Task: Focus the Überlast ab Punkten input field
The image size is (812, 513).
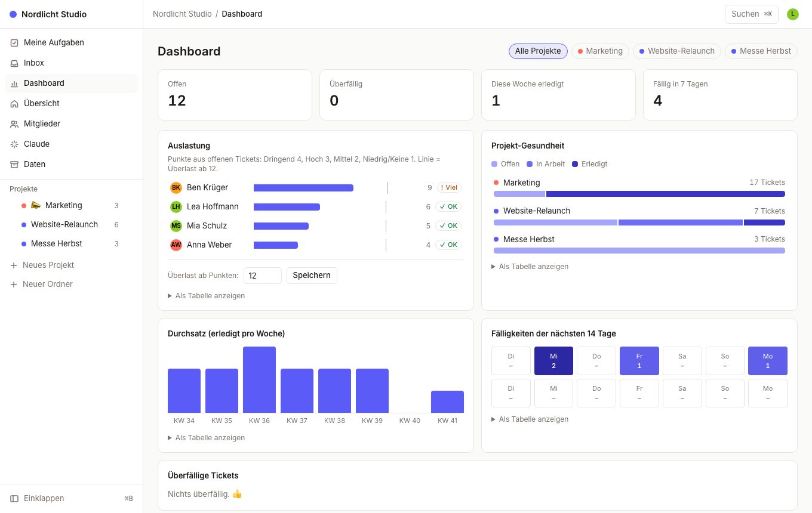Action: [x=263, y=276]
